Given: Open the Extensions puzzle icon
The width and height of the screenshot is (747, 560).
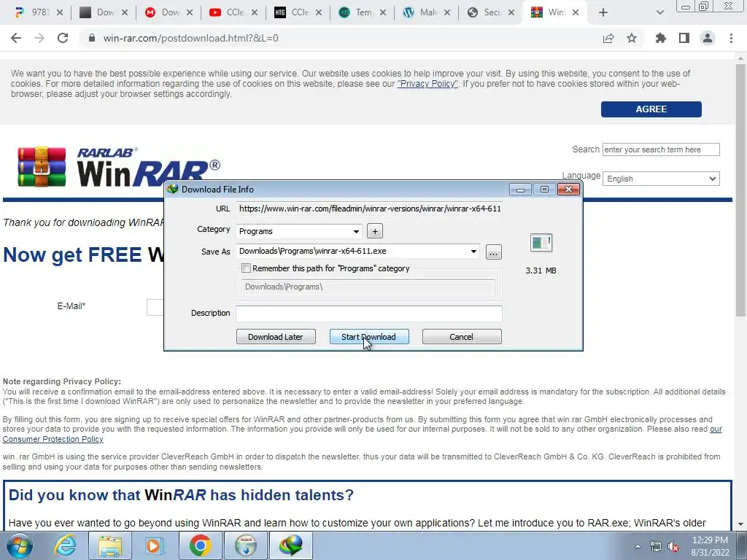Looking at the screenshot, I should (x=660, y=38).
